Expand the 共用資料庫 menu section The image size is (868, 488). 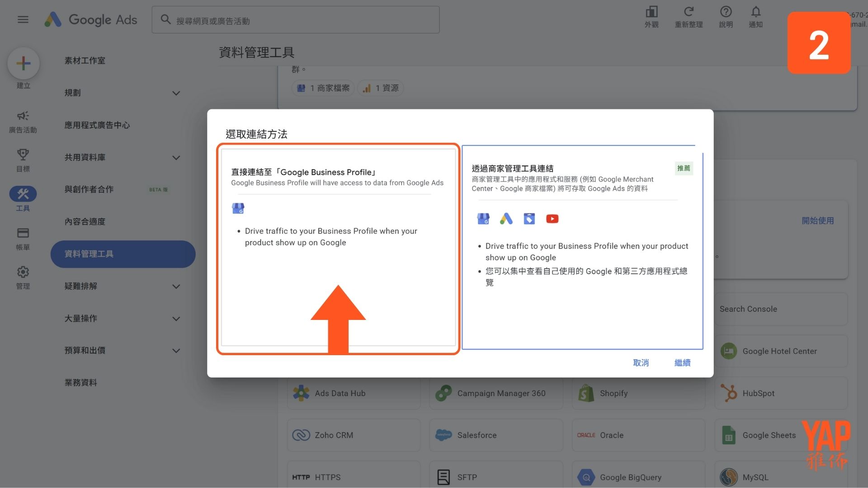(176, 158)
